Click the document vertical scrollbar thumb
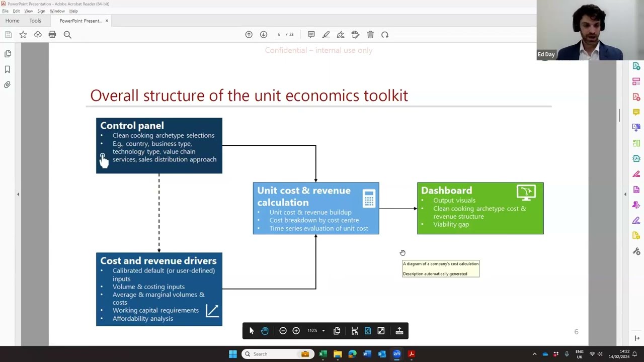Image resolution: width=644 pixels, height=362 pixels. (619, 115)
